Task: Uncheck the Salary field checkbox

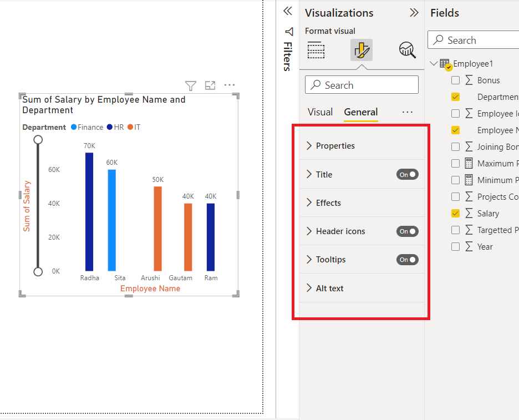Action: (455, 213)
